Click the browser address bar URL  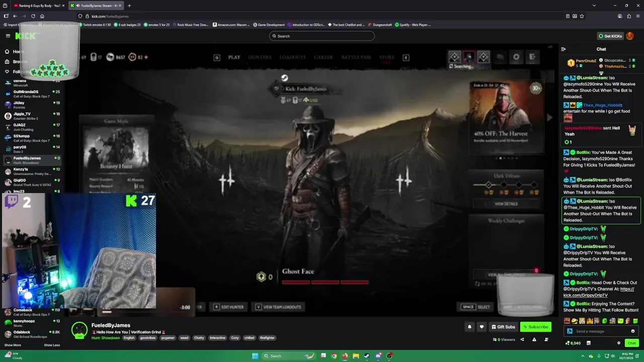click(110, 16)
